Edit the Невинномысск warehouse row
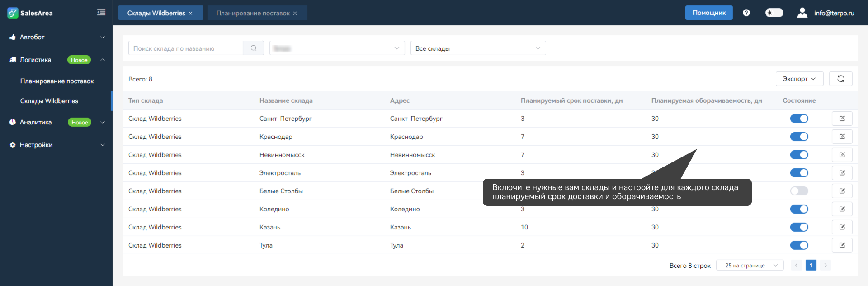This screenshot has height=286, width=868. point(842,155)
